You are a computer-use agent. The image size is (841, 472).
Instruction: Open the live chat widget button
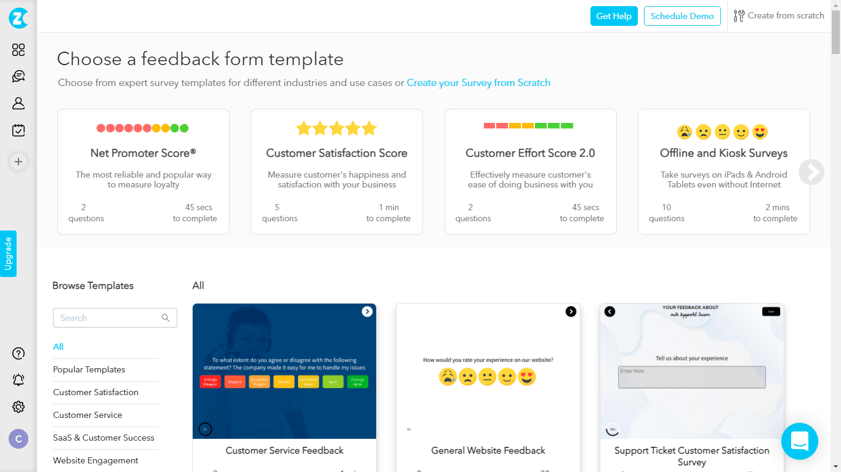pos(799,441)
